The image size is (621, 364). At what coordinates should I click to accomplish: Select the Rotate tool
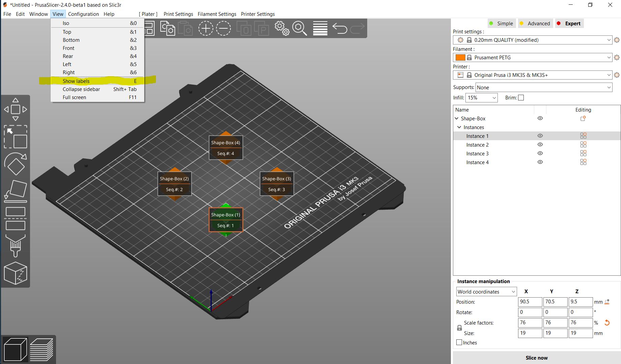click(16, 164)
